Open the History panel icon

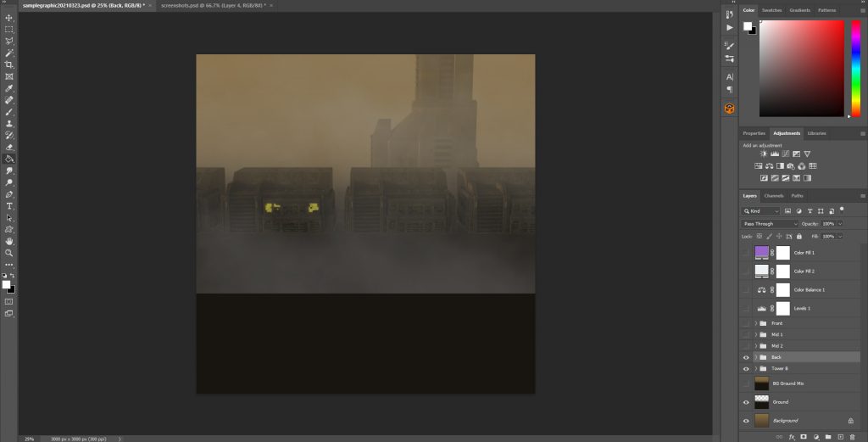coord(729,15)
